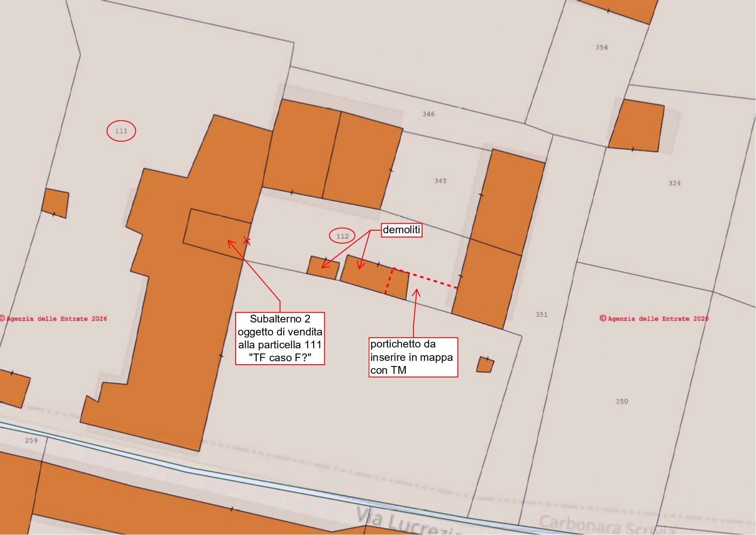
Task: Select parcel label 351
Action: pos(541,315)
